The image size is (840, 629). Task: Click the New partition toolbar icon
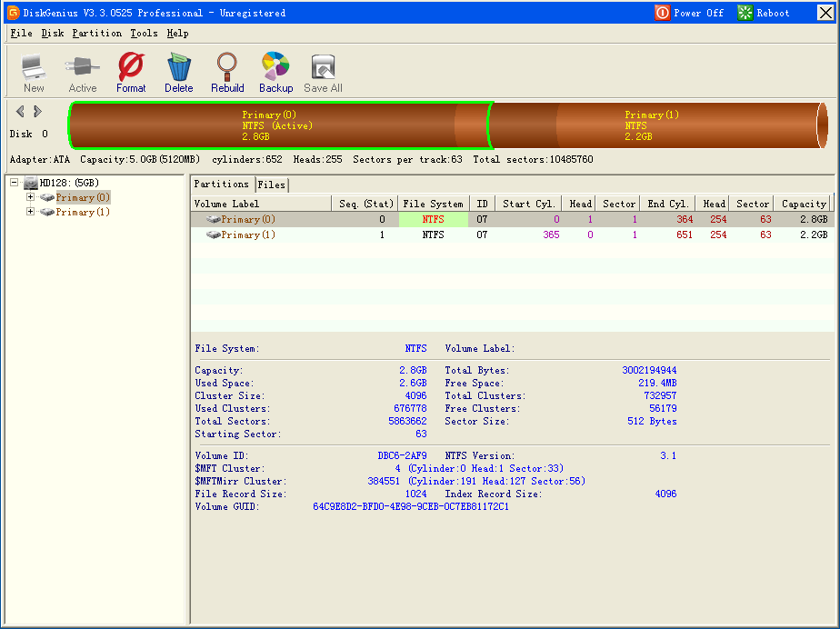[x=34, y=67]
